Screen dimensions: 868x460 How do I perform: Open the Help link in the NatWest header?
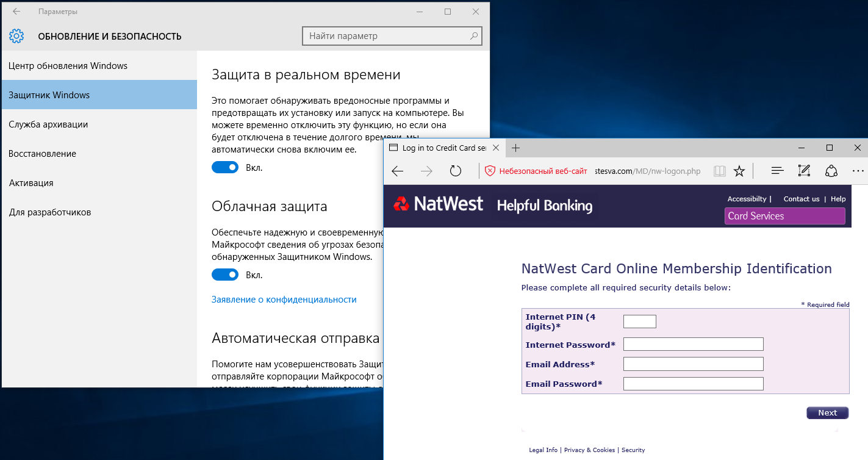838,199
